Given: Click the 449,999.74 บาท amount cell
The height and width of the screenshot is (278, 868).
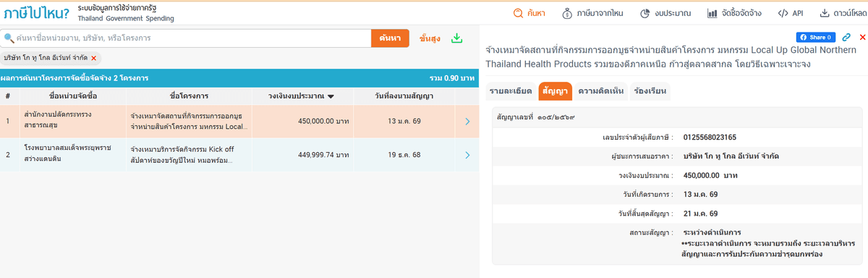Looking at the screenshot, I should point(323,155).
